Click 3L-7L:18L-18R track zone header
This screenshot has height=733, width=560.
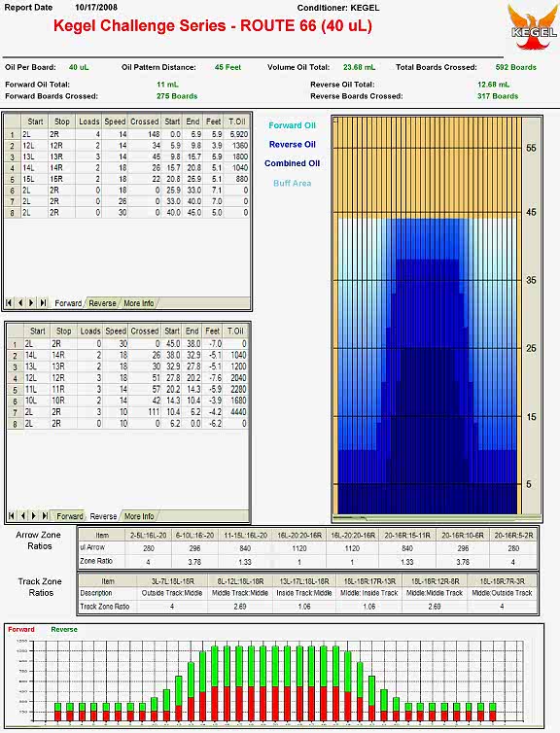tap(171, 581)
